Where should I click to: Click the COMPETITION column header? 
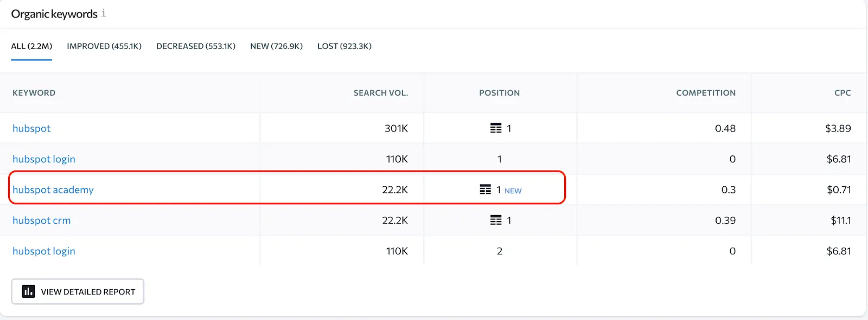(x=706, y=93)
